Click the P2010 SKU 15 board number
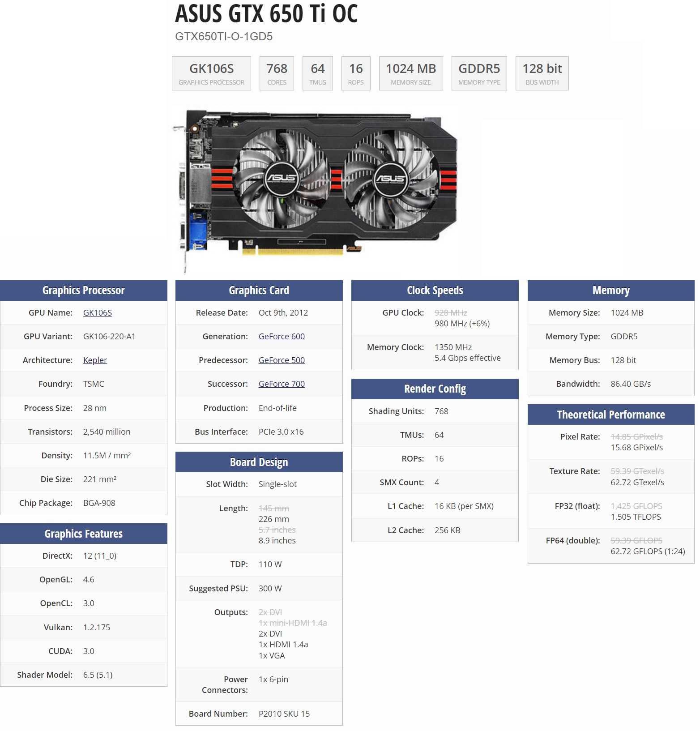700x731 pixels. (x=284, y=714)
